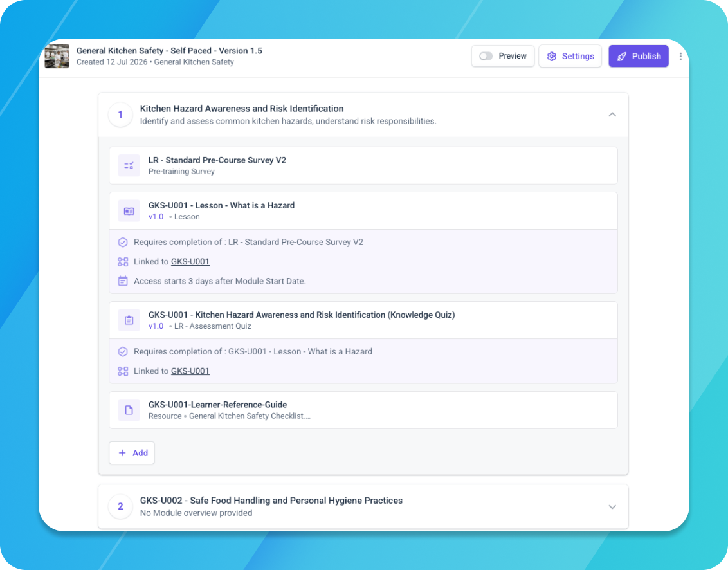
Task: Click the completion check icon under the lesson
Action: point(123,242)
